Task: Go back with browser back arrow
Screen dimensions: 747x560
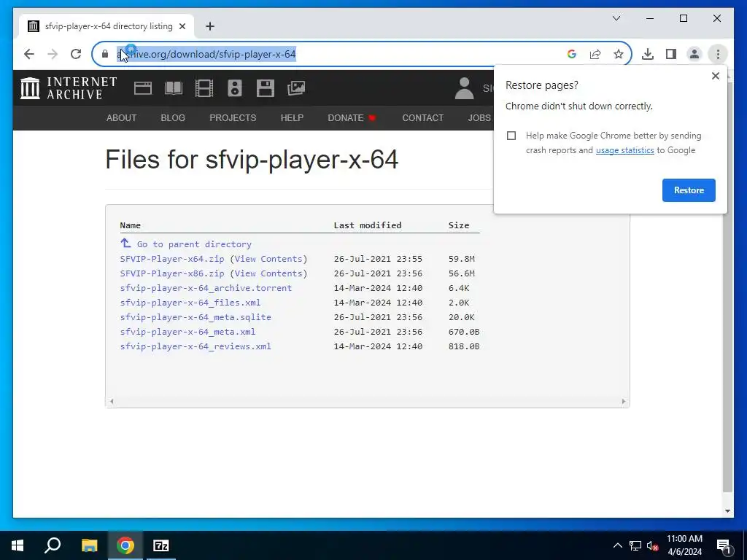Action: [x=29, y=54]
